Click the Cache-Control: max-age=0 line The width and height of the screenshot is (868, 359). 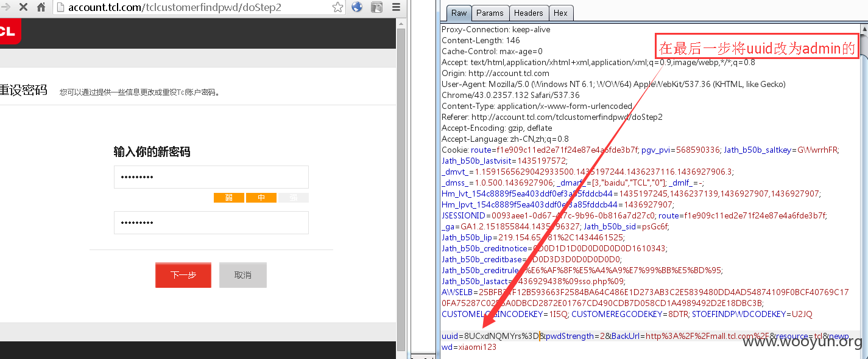click(x=492, y=51)
